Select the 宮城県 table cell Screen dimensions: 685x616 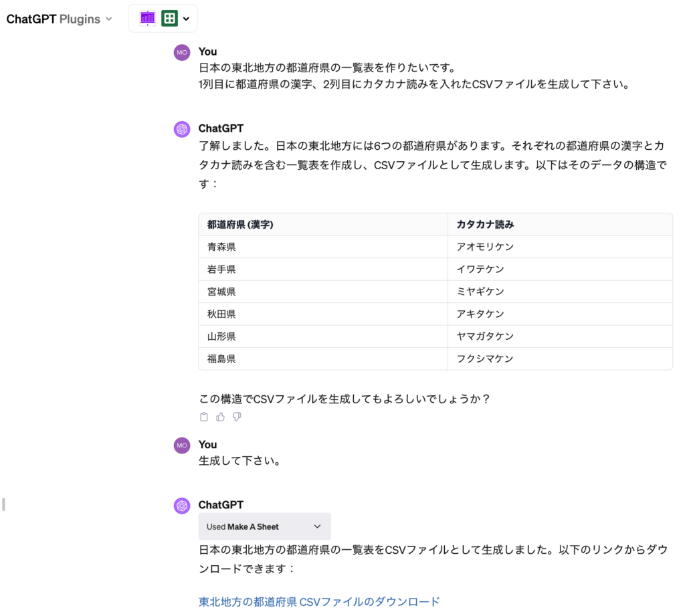(221, 292)
